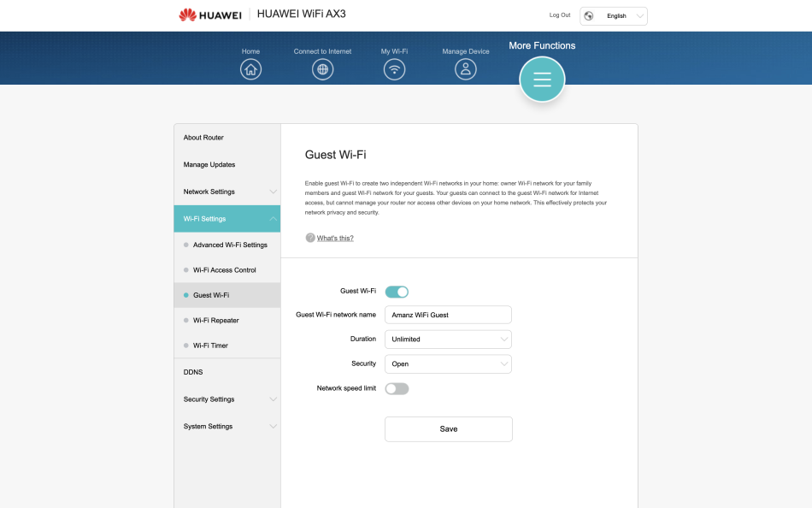The height and width of the screenshot is (508, 812).
Task: Select Guest Wi-Fi sidebar item
Action: pyautogui.click(x=227, y=295)
